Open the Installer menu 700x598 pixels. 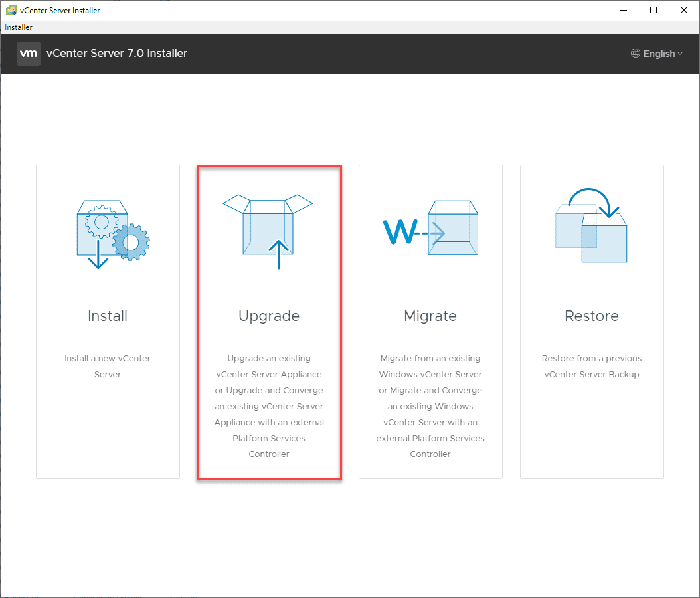click(x=19, y=27)
